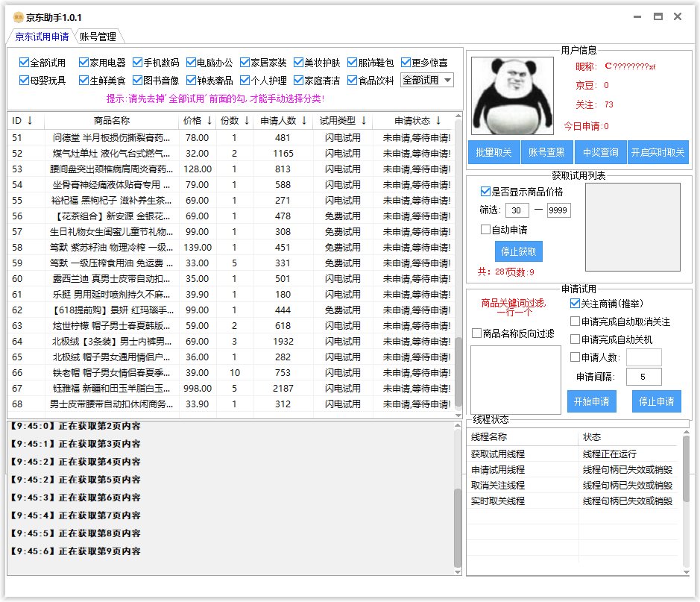This screenshot has height=602, width=700.
Task: Select row 裕杞福 黑枸杞子 滋补养生茶
Action: click(x=231, y=200)
